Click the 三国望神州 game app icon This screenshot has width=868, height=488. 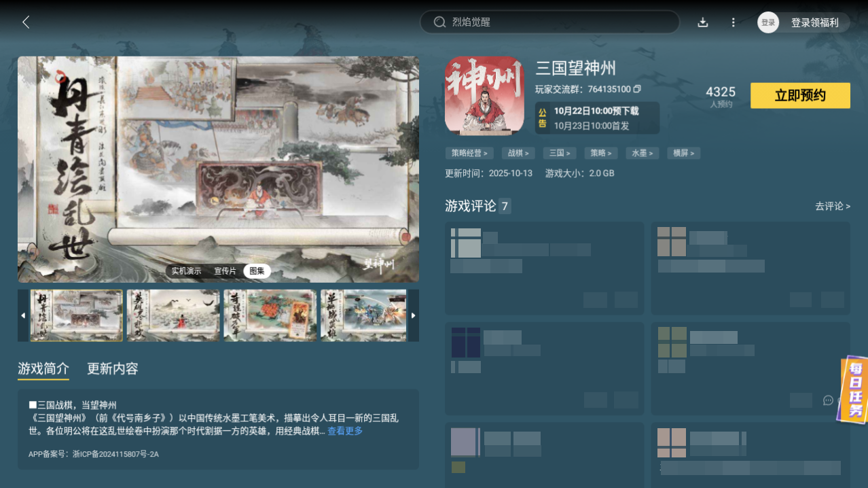[484, 95]
